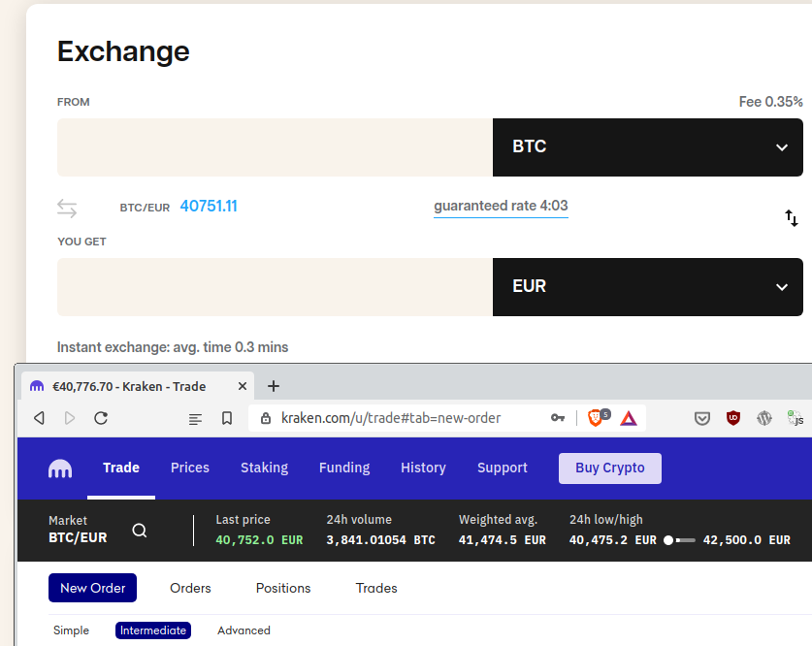Swap currencies with the up-down arrows
Screen dimensions: 812x646
(792, 218)
